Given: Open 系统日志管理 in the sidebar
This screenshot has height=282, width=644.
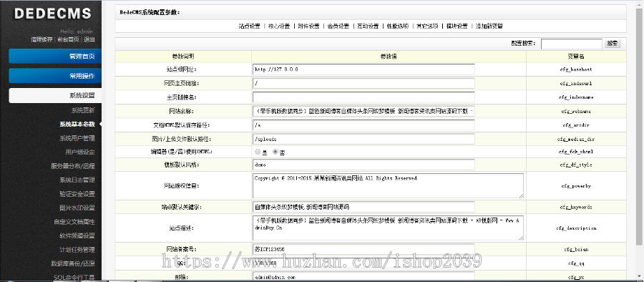Looking at the screenshot, I should (x=77, y=180).
